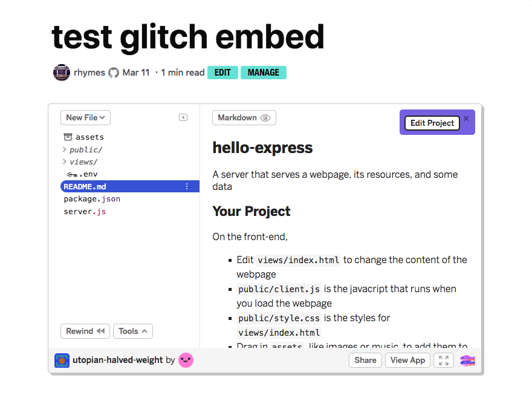Image resolution: width=532 pixels, height=395 pixels.
Task: Click the View App button
Action: point(407,360)
